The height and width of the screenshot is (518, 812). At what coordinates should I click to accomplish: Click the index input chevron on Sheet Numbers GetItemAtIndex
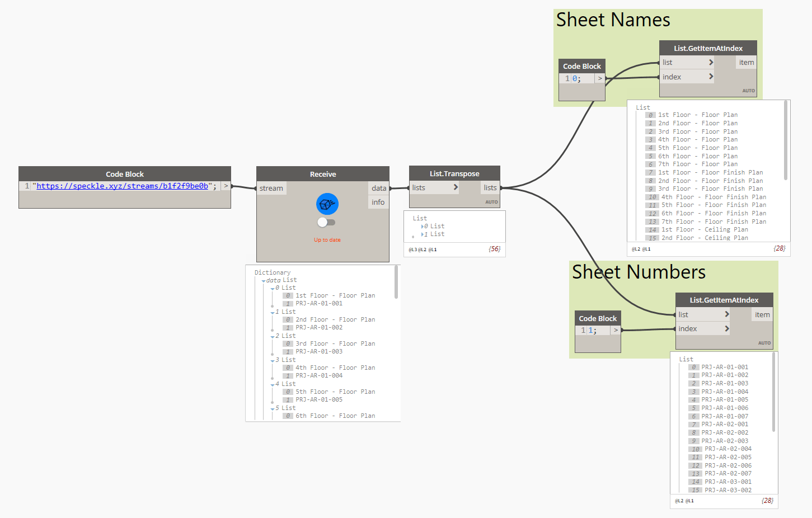point(727,328)
